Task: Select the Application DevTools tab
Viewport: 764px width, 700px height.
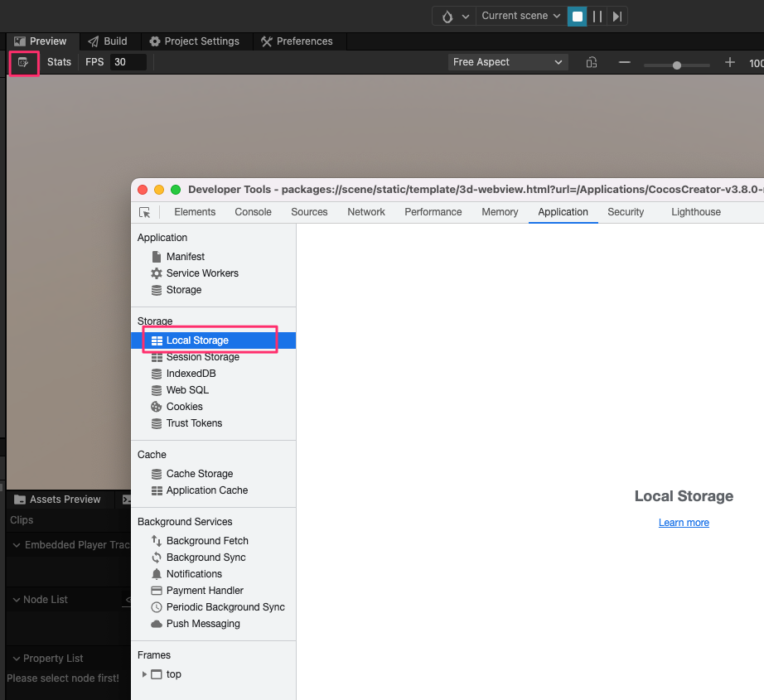Action: click(x=563, y=212)
